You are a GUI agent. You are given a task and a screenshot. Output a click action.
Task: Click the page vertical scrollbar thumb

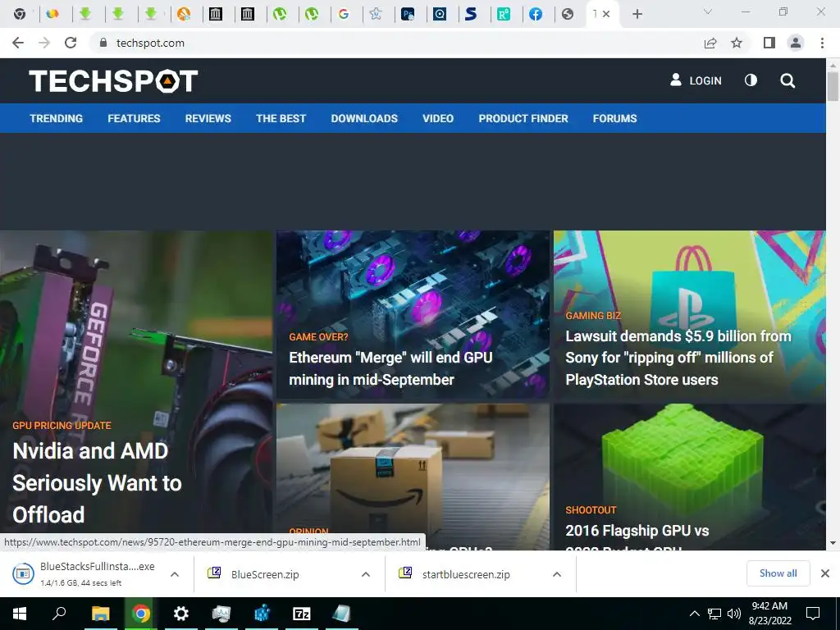tap(833, 85)
